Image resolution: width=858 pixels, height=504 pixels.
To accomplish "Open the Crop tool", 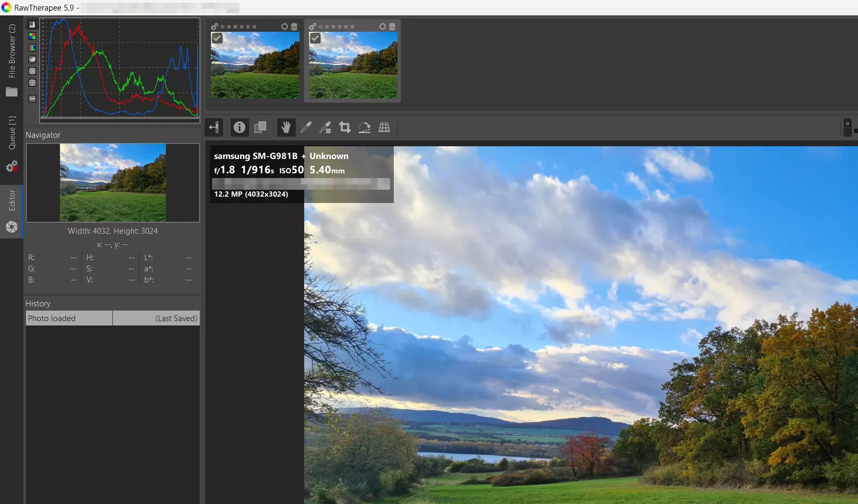I will (x=345, y=127).
